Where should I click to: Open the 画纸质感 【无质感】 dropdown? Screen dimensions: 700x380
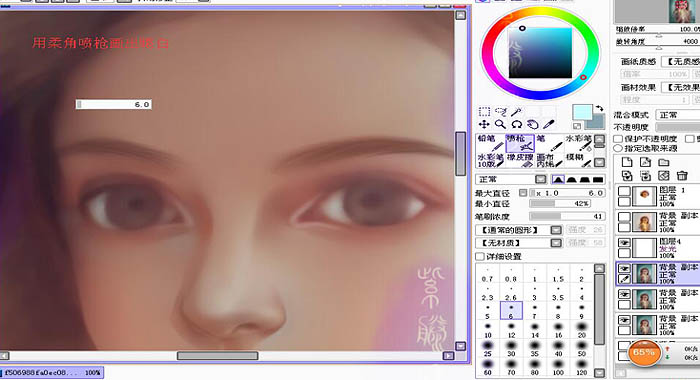(x=681, y=62)
